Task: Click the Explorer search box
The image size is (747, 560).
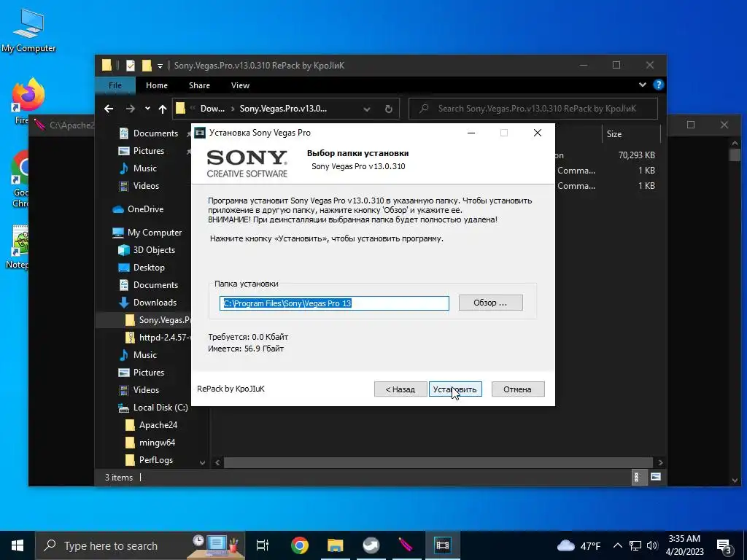Action: pos(533,109)
